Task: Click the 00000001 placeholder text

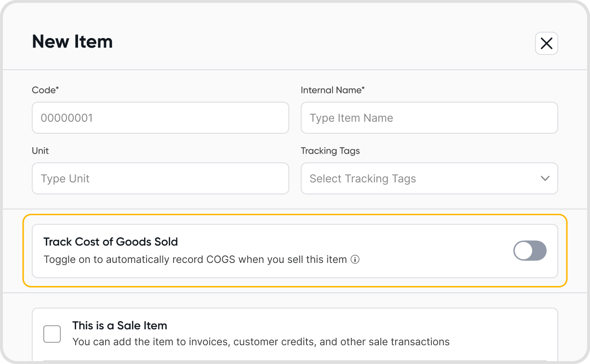Action: (67, 118)
